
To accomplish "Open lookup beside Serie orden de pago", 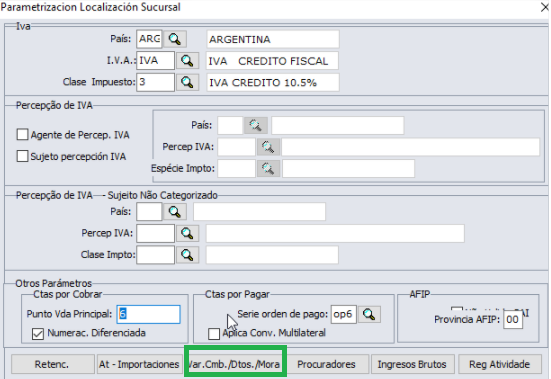I will pos(369,314).
